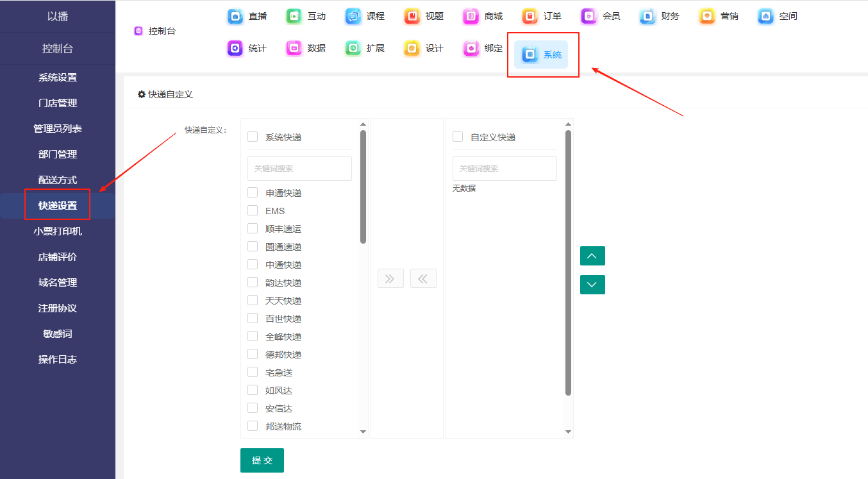Click the green move-up chevron button
Viewport: 868px width, 479px height.
tap(592, 256)
